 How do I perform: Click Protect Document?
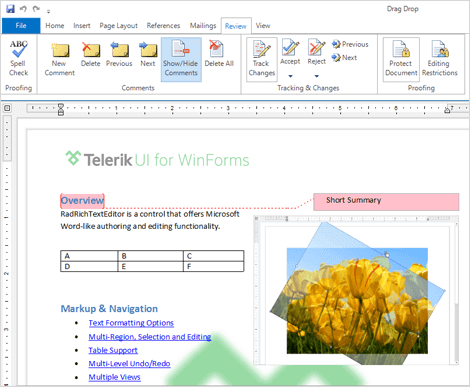401,59
